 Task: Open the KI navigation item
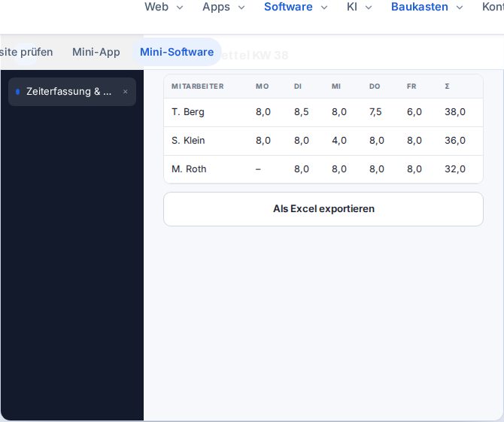coord(352,7)
